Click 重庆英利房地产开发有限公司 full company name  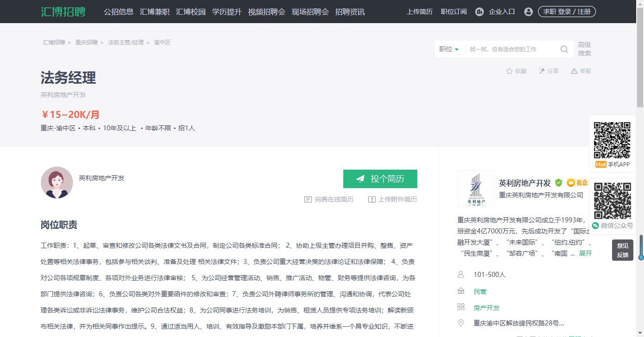[541, 195]
